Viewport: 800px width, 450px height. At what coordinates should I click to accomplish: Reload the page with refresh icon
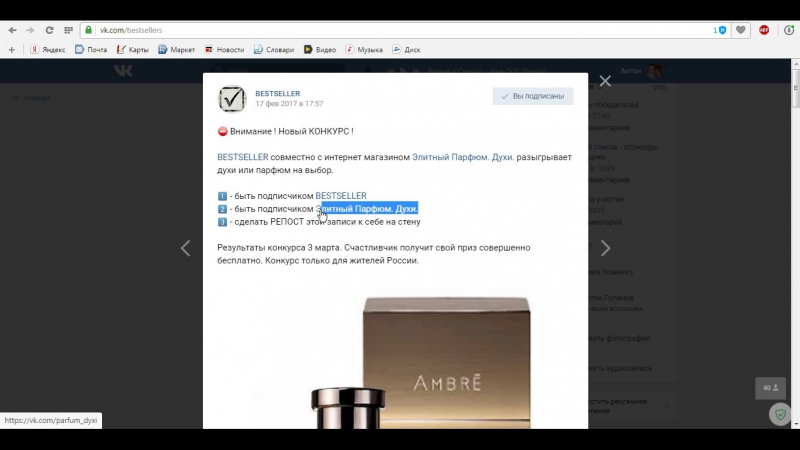[x=49, y=30]
